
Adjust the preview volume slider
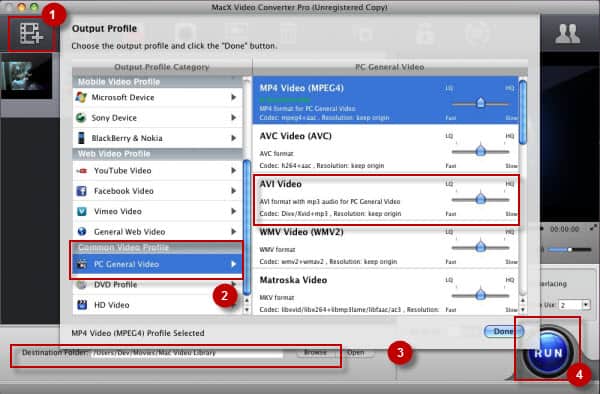569,249
